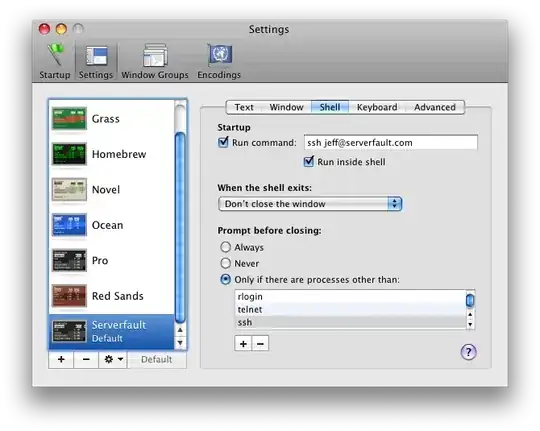
Task: Open the help question mark button
Action: (468, 352)
